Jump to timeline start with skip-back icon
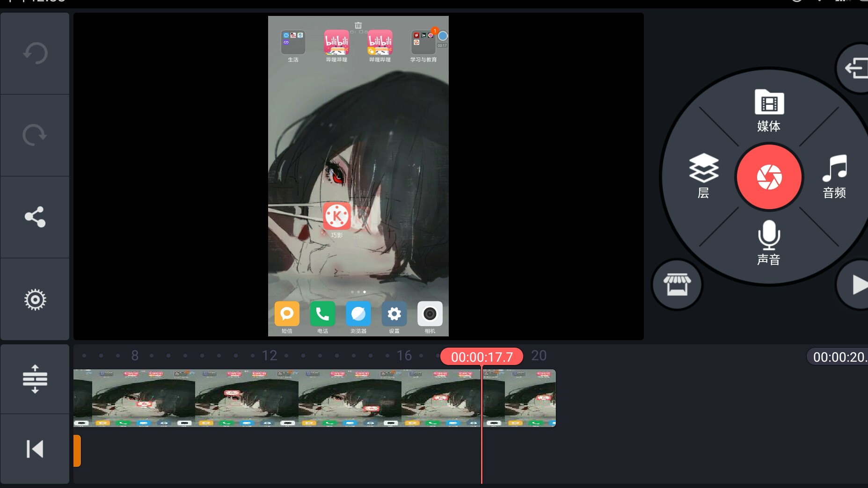 click(35, 449)
